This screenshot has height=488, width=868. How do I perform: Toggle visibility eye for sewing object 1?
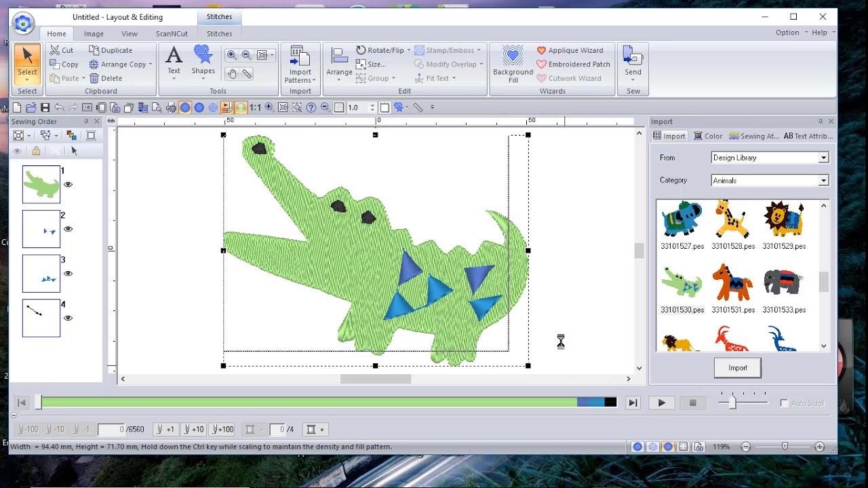coord(68,184)
